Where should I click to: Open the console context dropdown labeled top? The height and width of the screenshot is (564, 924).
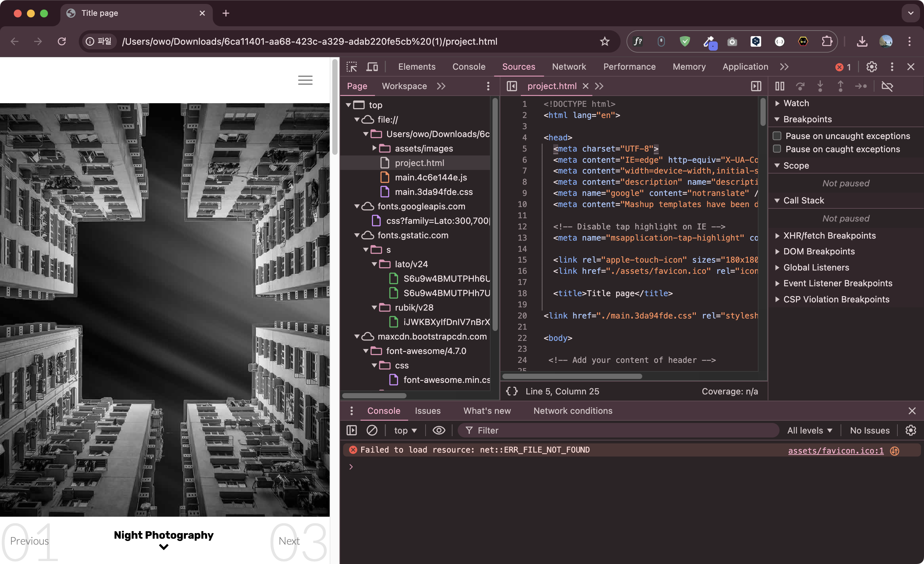(x=405, y=430)
